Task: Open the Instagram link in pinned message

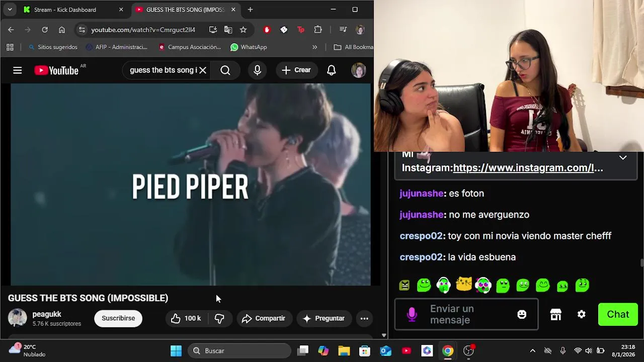Action: click(x=528, y=168)
